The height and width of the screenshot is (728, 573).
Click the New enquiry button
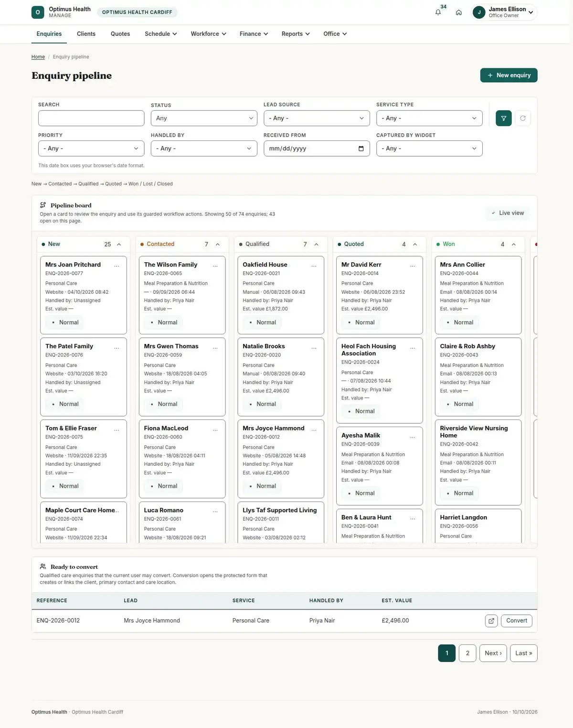tap(509, 75)
